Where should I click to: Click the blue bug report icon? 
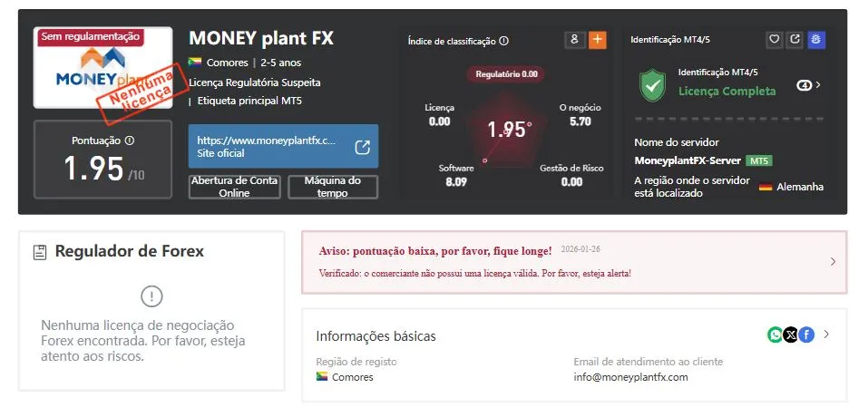(x=816, y=40)
